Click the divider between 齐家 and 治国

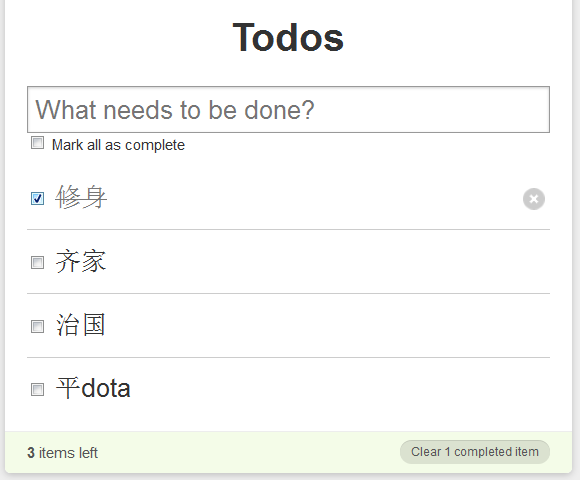pyautogui.click(x=288, y=293)
